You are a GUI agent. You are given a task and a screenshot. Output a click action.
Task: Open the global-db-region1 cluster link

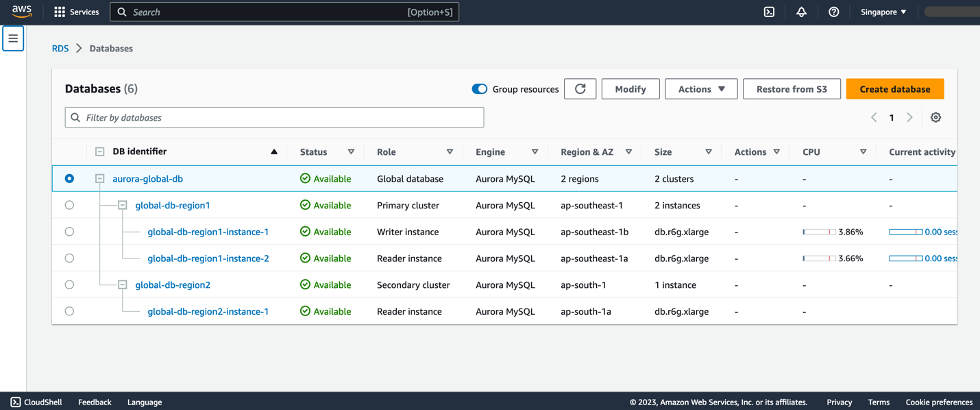click(x=173, y=205)
